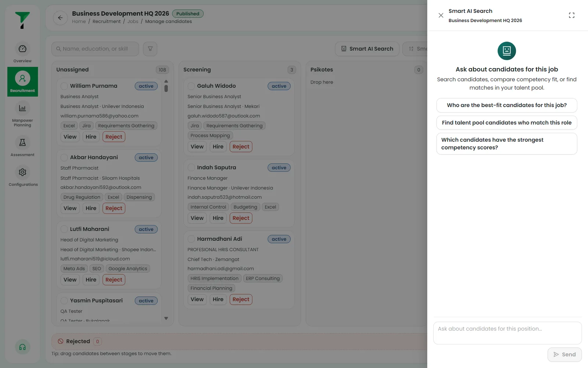
Task: Click the Send button
Action: 564,354
